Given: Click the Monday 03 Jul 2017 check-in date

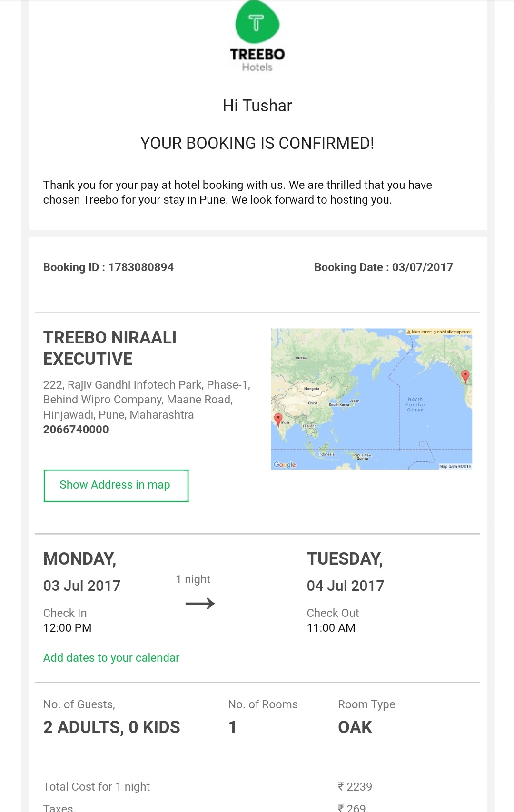Looking at the screenshot, I should (x=82, y=585).
